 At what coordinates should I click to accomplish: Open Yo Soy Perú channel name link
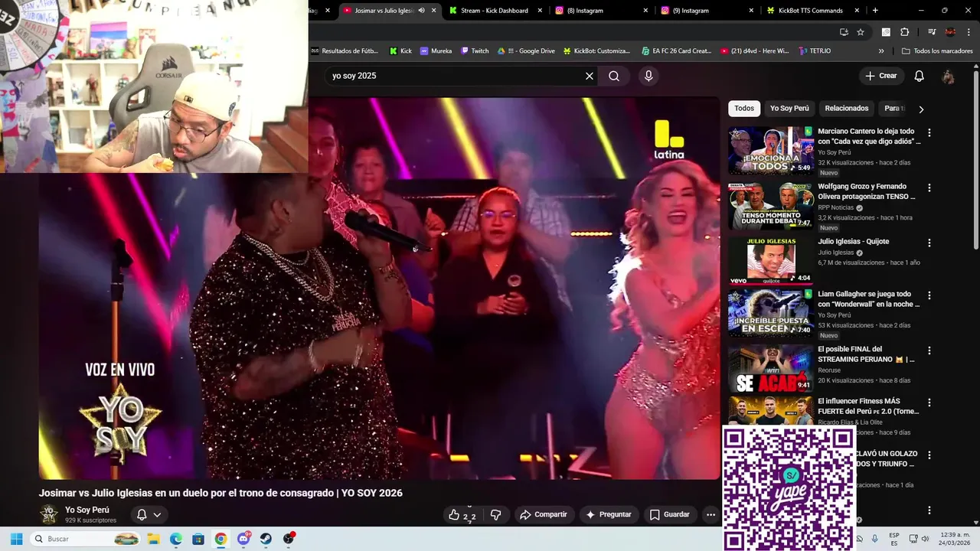pyautogui.click(x=87, y=510)
